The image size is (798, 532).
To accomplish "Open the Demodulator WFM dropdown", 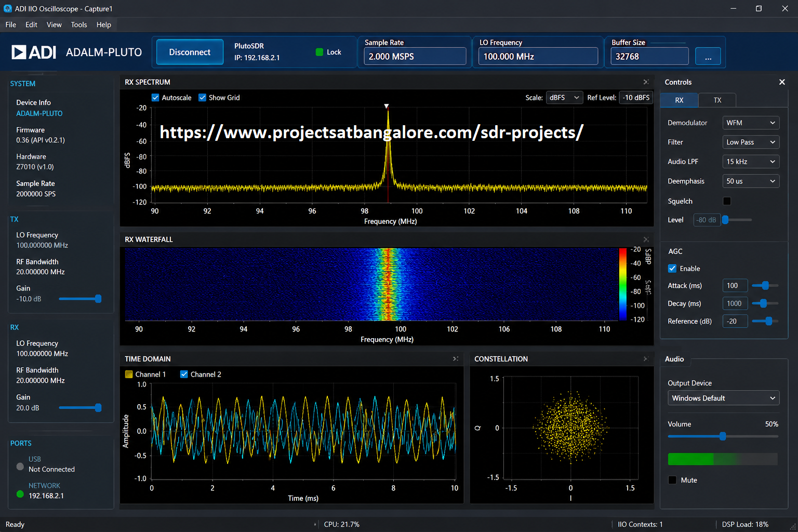I will point(751,123).
